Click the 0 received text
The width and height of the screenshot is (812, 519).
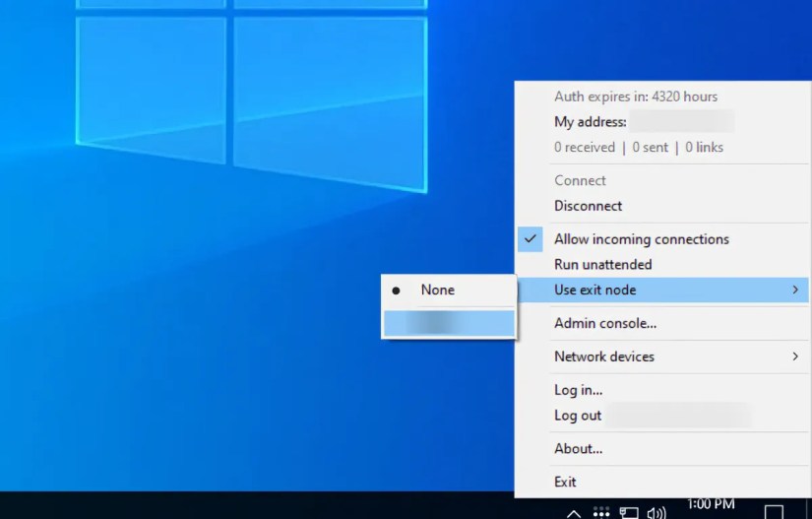pyautogui.click(x=584, y=148)
